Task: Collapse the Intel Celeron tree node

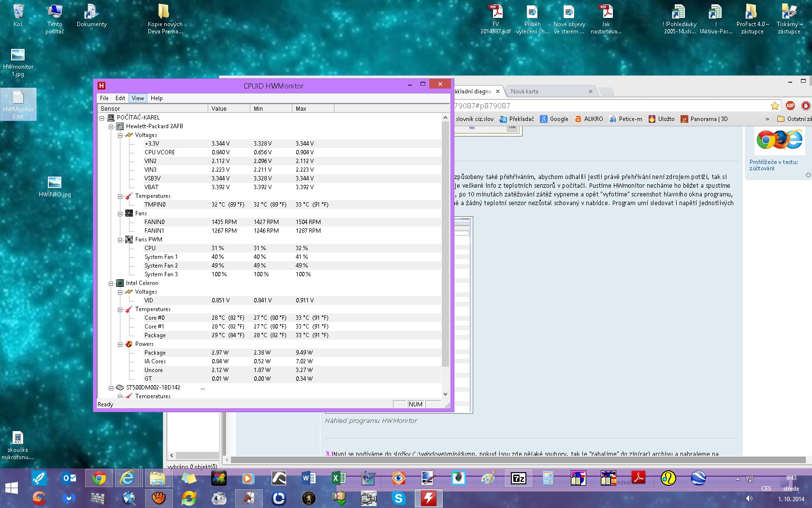Action: [111, 284]
